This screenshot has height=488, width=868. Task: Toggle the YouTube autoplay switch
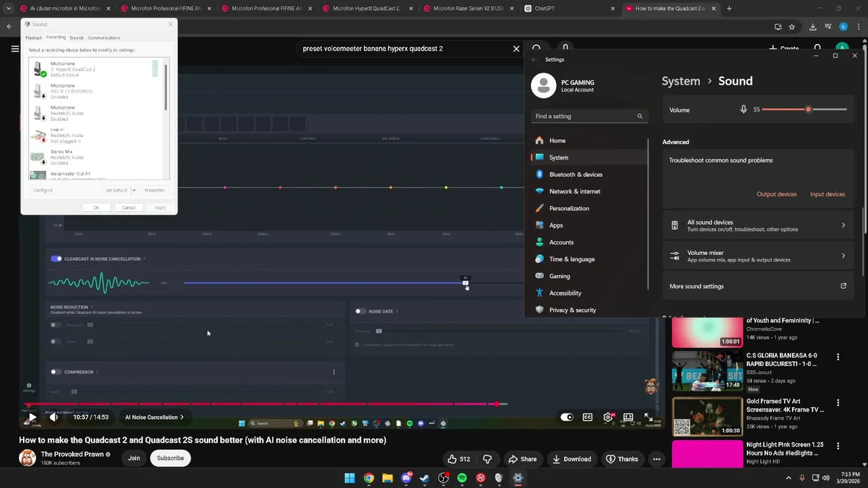pos(567,418)
